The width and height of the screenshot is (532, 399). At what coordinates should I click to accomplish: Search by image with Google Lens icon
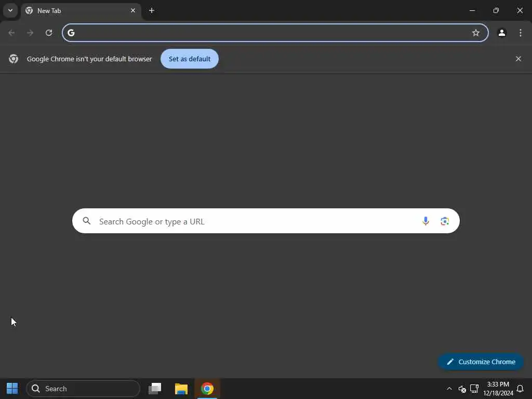coord(445,221)
